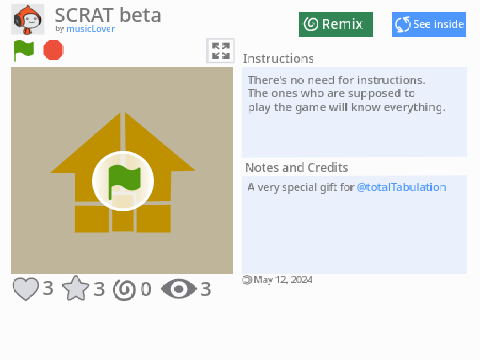Viewport: 480px width, 360px height.
Task: Open the musicLover profile link
Action: 90,29
